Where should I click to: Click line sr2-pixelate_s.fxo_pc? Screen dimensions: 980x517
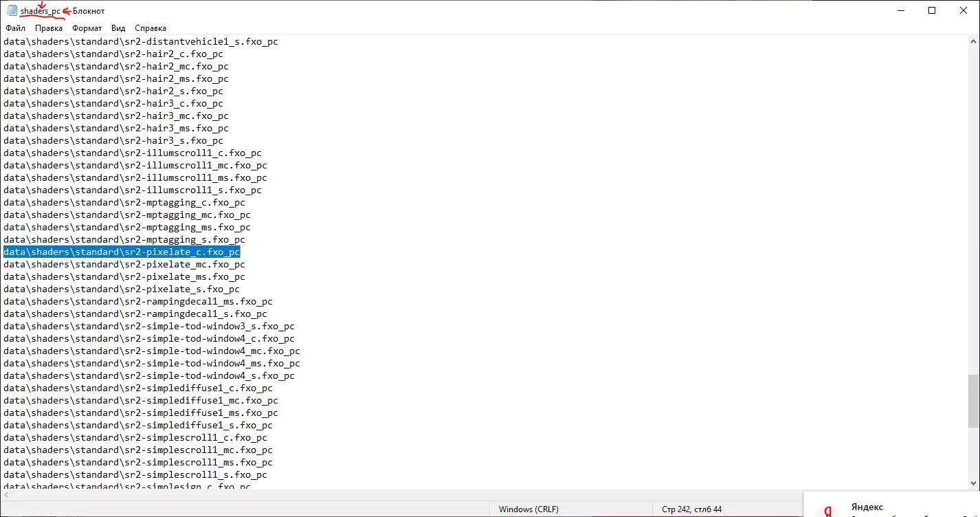pos(122,289)
